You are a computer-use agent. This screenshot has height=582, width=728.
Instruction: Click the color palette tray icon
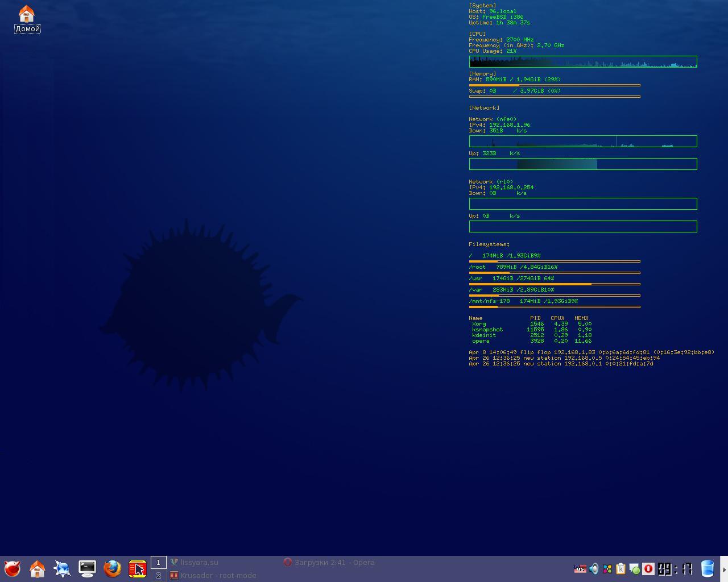tap(607, 569)
